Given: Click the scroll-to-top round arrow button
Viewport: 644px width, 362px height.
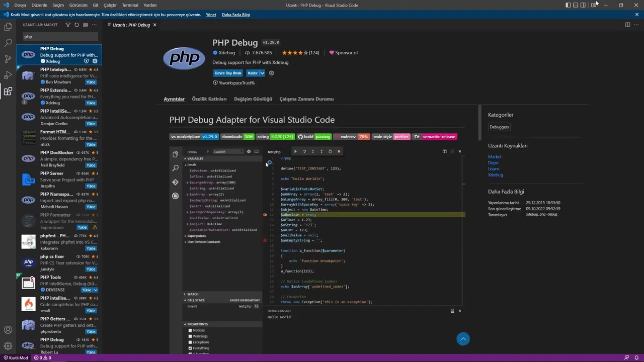Looking at the screenshot, I should 463,339.
